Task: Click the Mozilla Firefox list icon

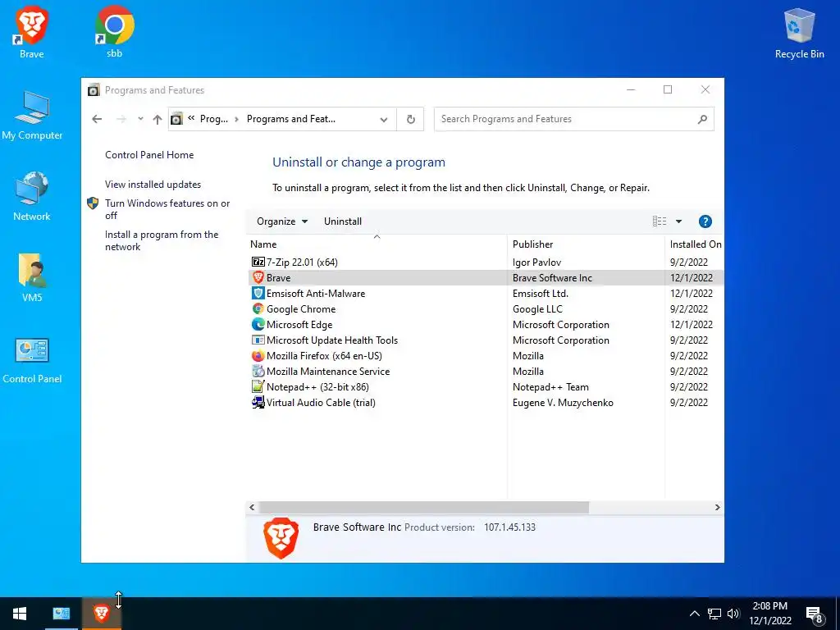Action: 258,356
